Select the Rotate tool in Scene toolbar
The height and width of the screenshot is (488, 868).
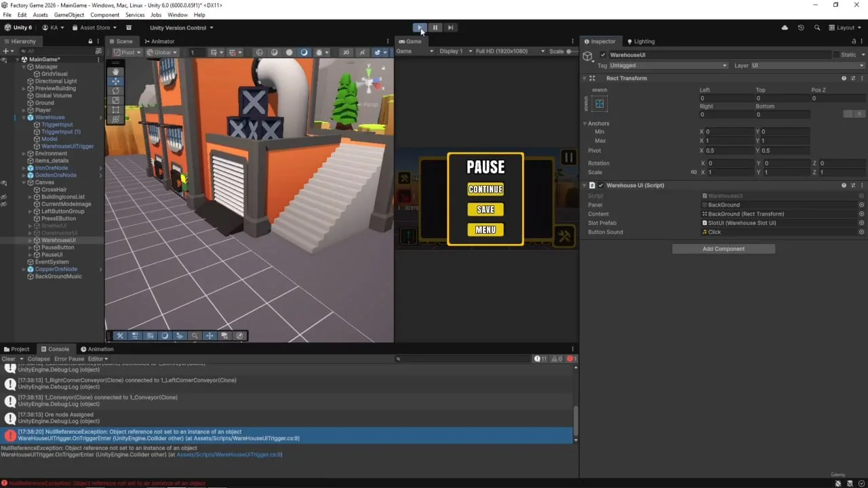pyautogui.click(x=116, y=91)
